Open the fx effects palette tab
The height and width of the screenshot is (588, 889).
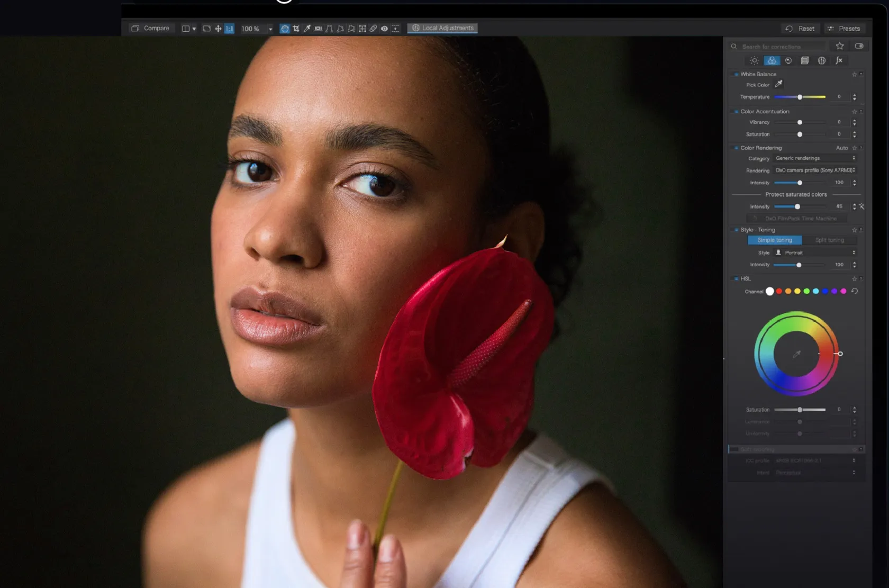coord(839,61)
